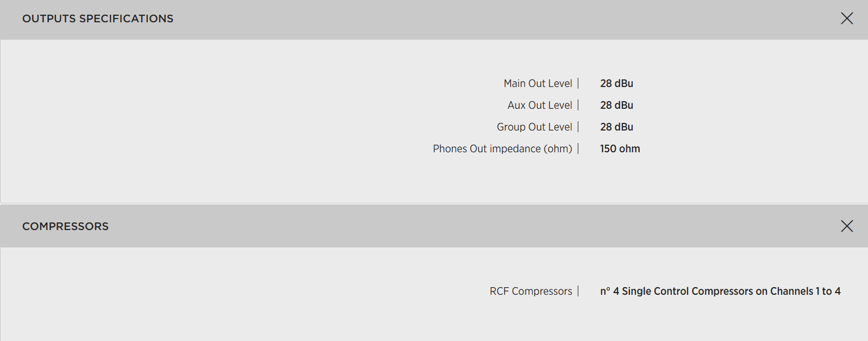
Task: Select the Main Out Level label
Action: [x=538, y=83]
